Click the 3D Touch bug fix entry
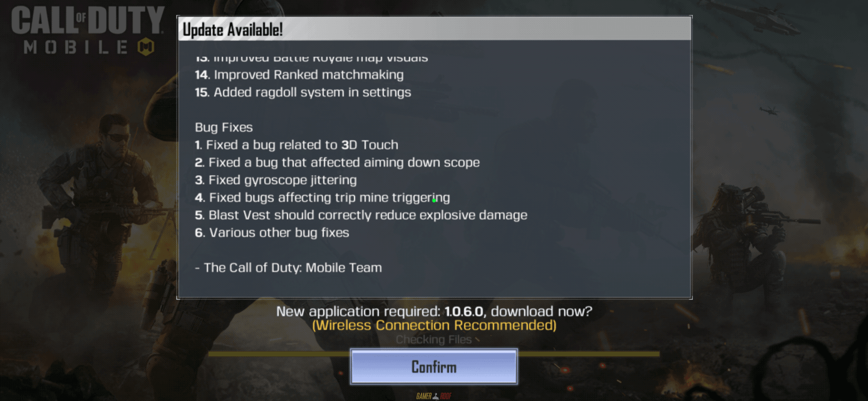 coord(297,145)
